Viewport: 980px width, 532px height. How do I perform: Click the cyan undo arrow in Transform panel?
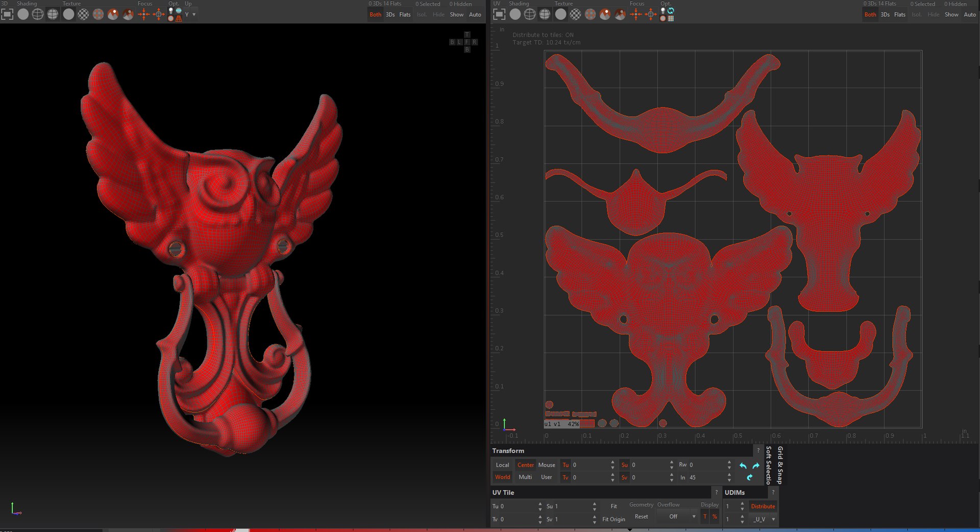click(743, 466)
